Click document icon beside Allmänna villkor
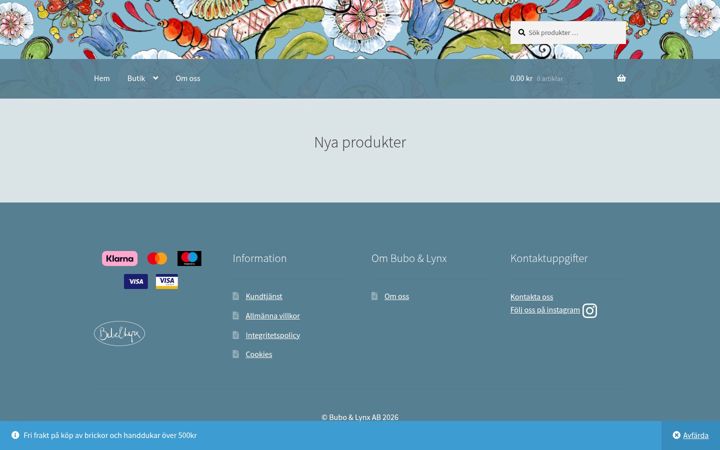720x450 pixels. (x=236, y=315)
